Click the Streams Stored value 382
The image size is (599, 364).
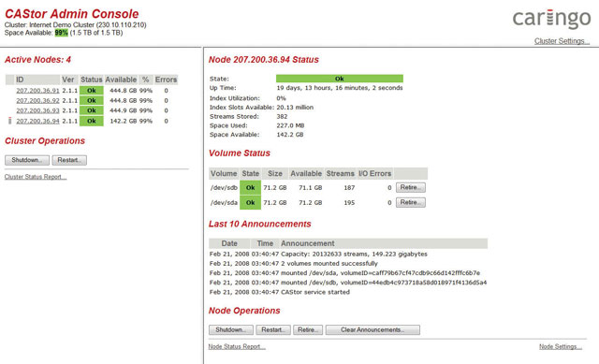pos(282,116)
